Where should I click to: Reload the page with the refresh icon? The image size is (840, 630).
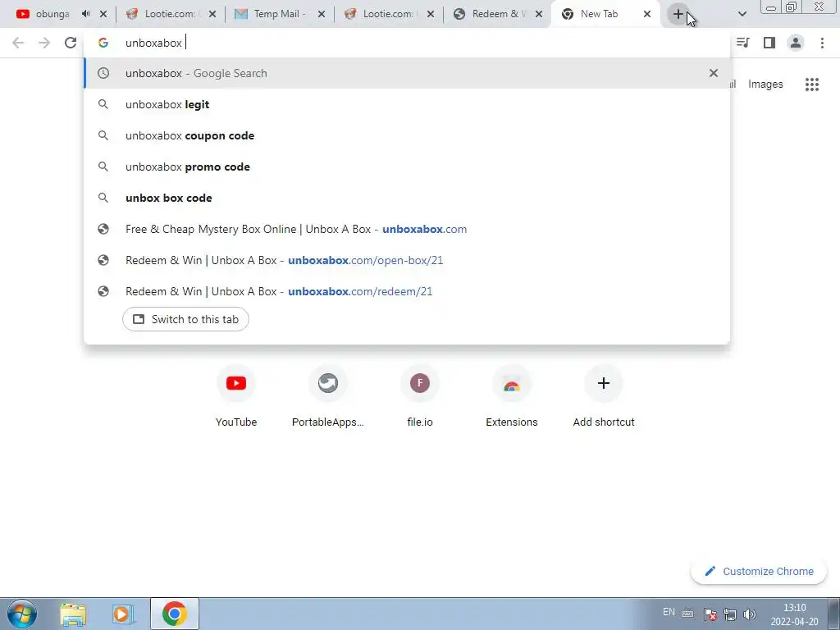(71, 43)
